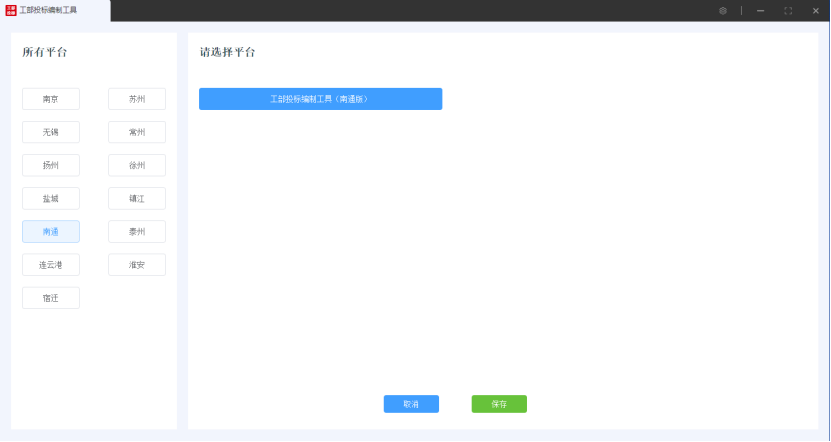Select 宿迁 from the platform list

click(x=51, y=298)
